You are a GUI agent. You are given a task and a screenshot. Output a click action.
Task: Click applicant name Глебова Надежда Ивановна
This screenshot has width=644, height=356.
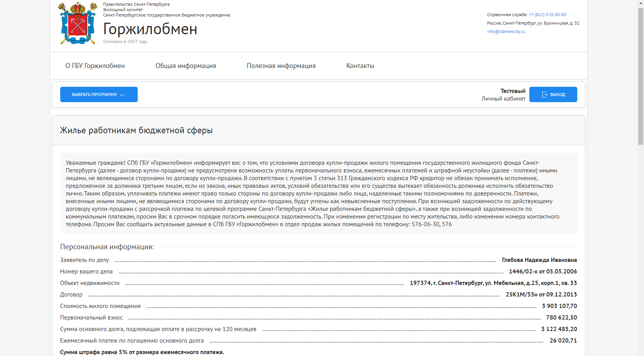[539, 260]
